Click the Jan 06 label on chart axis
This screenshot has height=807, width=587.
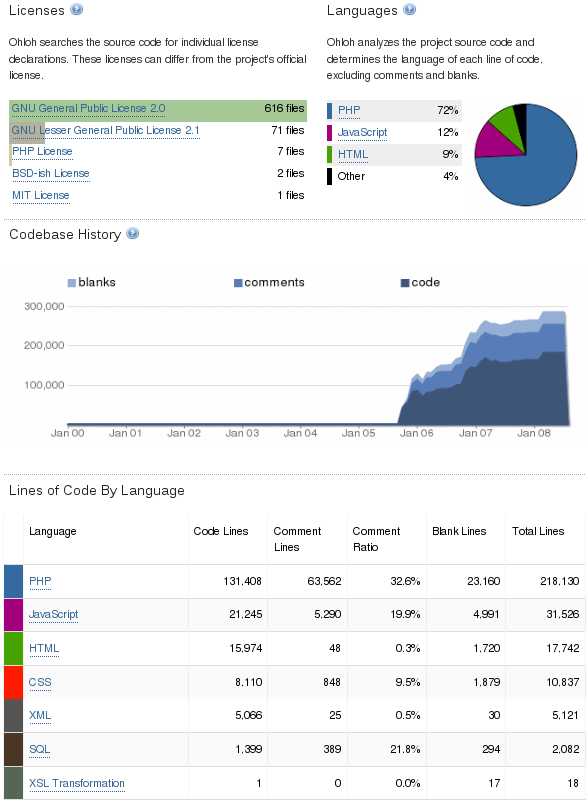click(x=417, y=433)
